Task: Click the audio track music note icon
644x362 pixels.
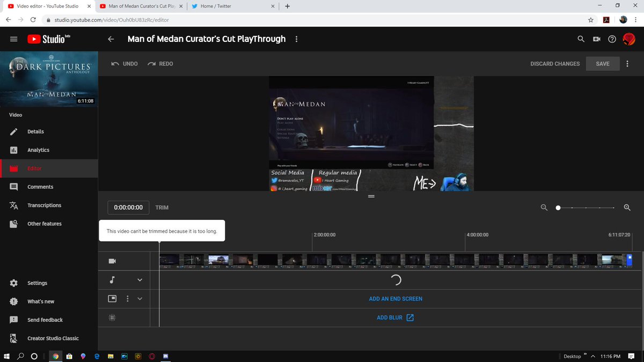Action: 112,280
